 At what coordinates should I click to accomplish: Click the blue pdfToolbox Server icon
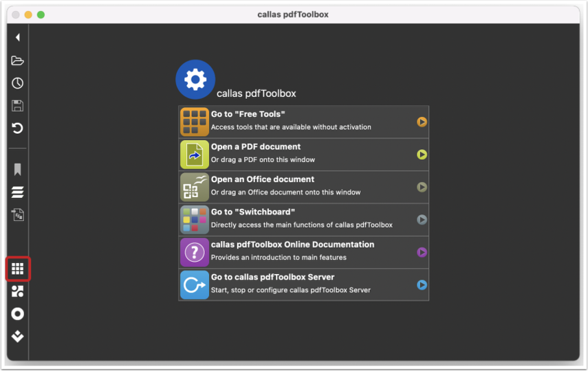(x=194, y=285)
